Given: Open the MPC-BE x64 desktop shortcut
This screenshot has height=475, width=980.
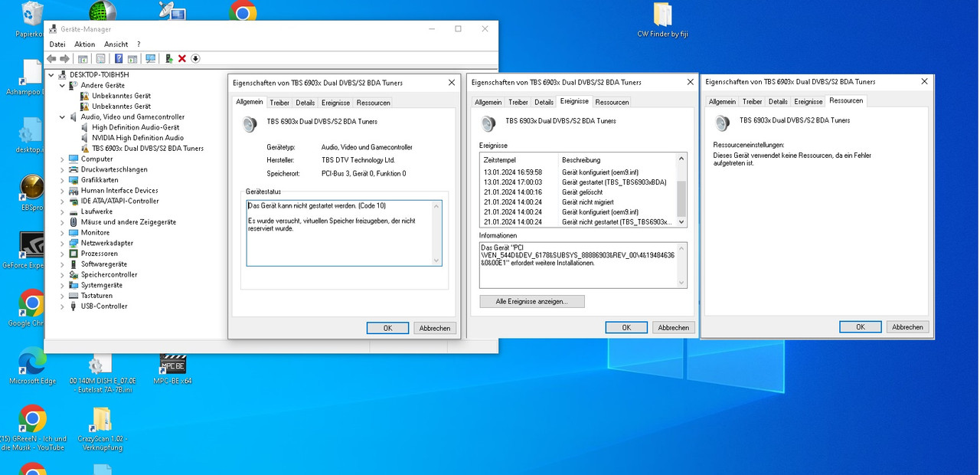Looking at the screenshot, I should click(x=173, y=369).
